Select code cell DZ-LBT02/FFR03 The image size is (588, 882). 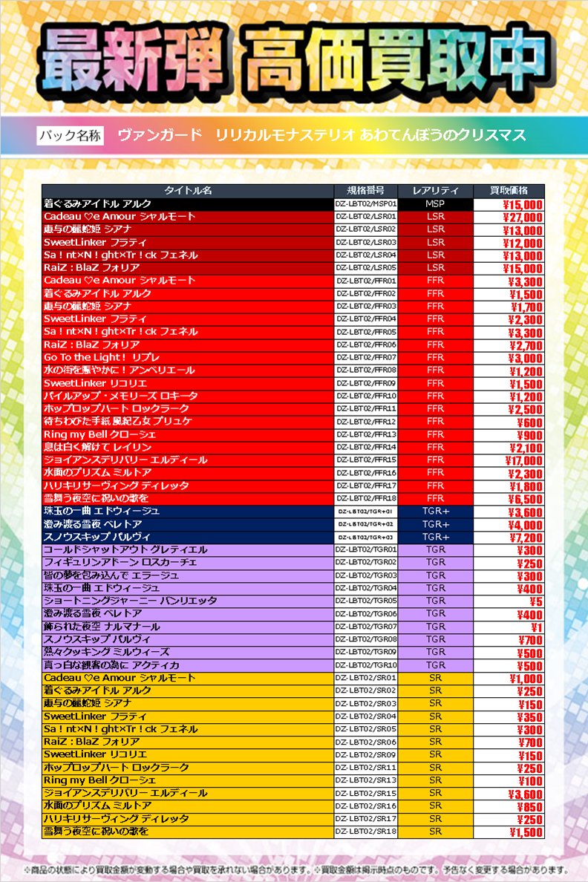pos(366,307)
